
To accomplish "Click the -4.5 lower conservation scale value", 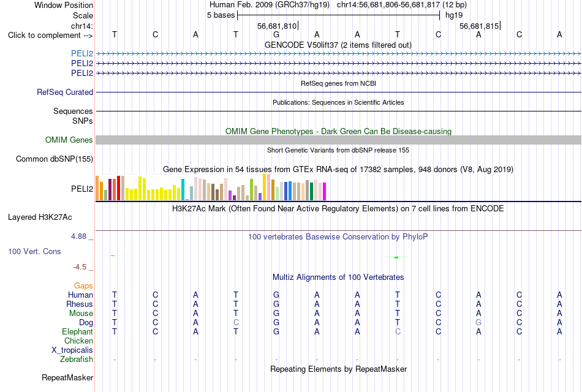I will tap(80, 267).
